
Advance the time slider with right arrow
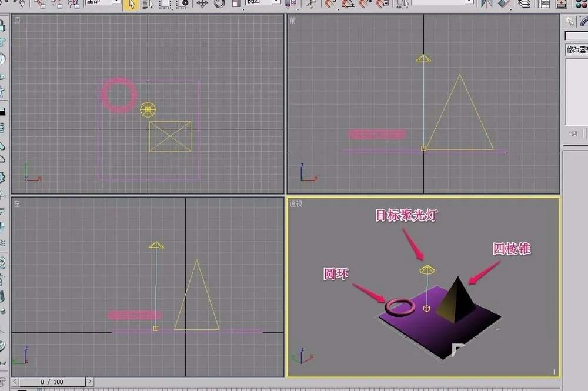pyautogui.click(x=89, y=382)
